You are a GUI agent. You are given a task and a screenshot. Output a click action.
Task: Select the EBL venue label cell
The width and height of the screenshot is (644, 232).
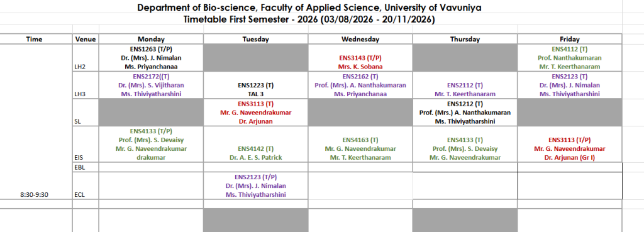pos(86,167)
